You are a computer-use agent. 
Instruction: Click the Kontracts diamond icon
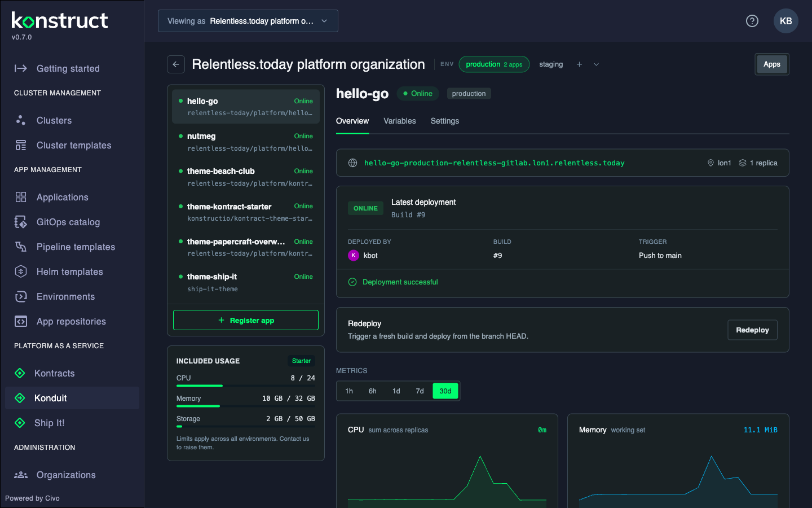tap(20, 373)
